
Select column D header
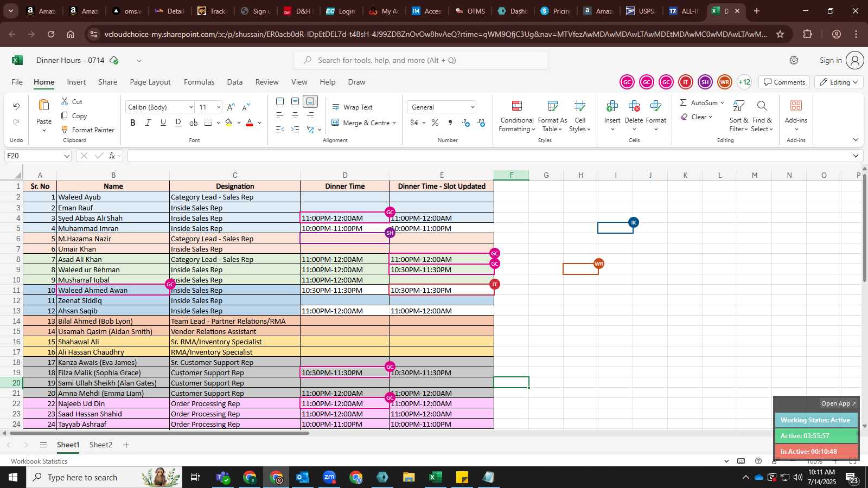click(344, 175)
